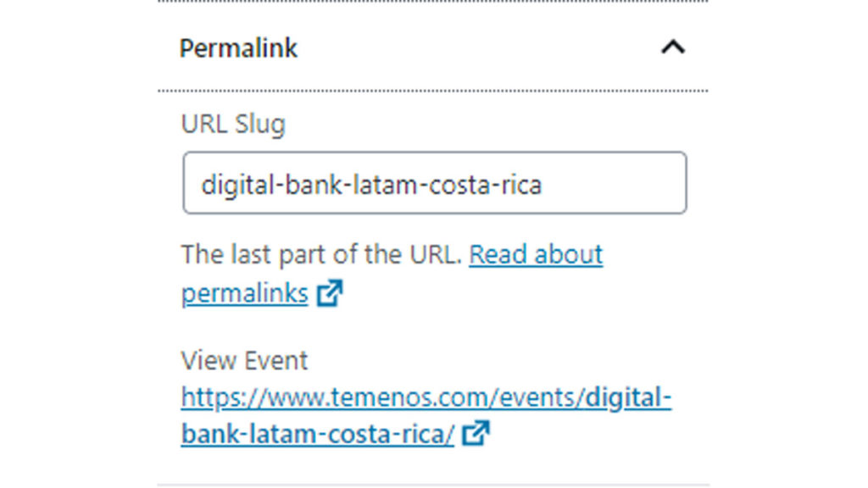Click the external-link icon beside "permalinks"
This screenshot has height=488, width=868.
click(329, 294)
